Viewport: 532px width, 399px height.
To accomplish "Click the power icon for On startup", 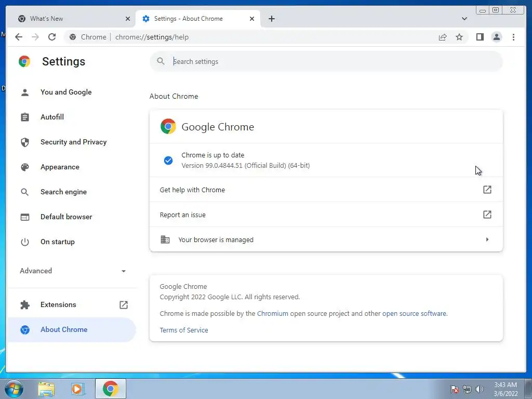I will (x=25, y=242).
